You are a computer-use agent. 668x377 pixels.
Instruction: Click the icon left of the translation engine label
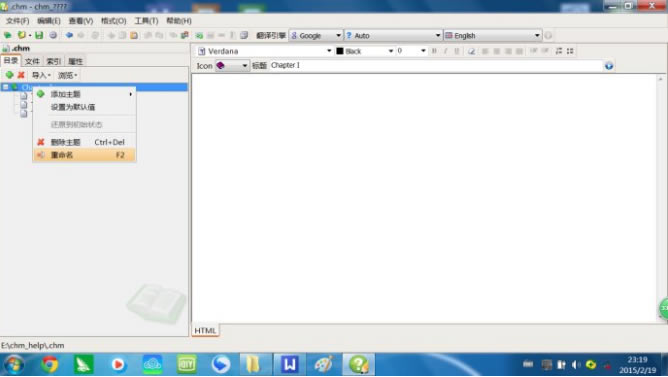click(x=244, y=35)
